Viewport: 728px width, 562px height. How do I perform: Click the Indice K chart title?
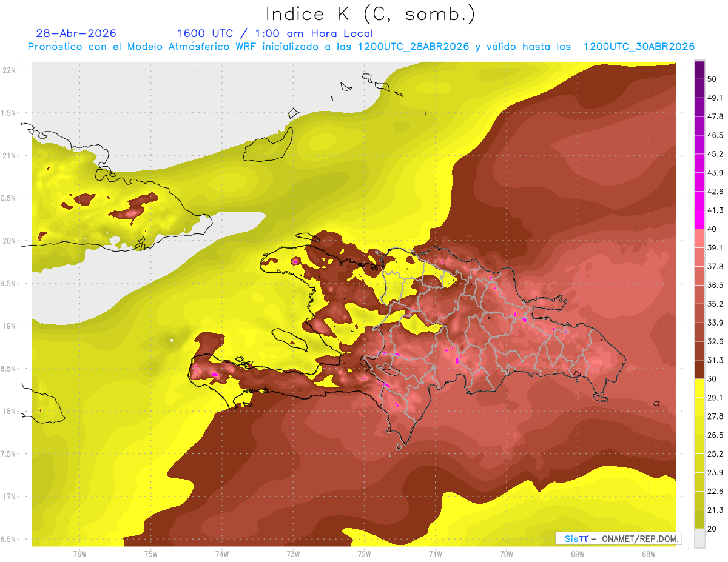(x=371, y=14)
